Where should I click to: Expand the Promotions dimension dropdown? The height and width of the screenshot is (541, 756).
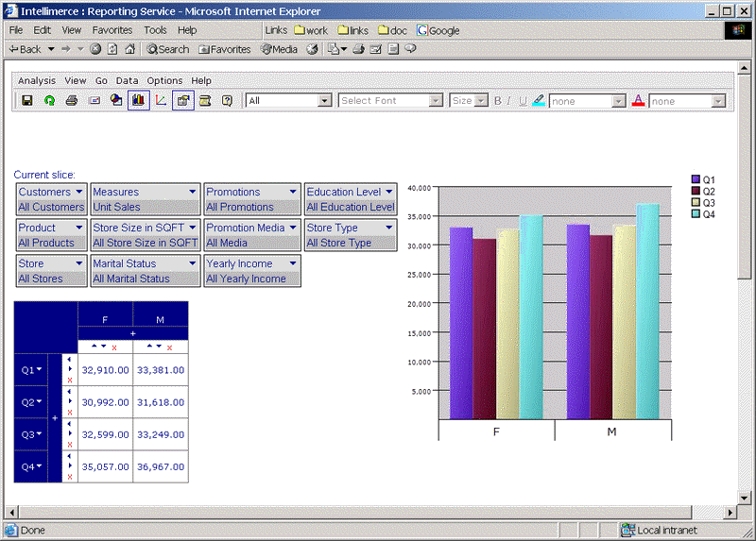[x=293, y=192]
